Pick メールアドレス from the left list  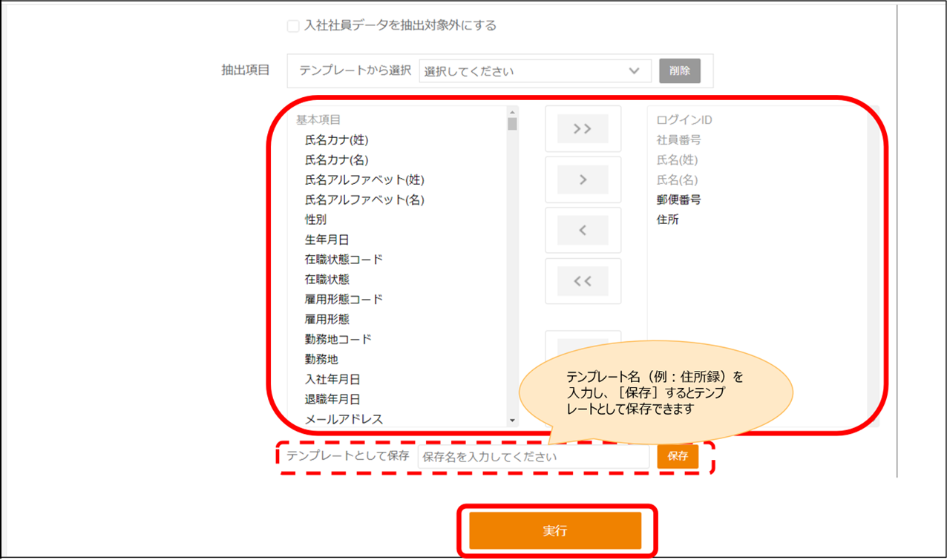tap(344, 419)
